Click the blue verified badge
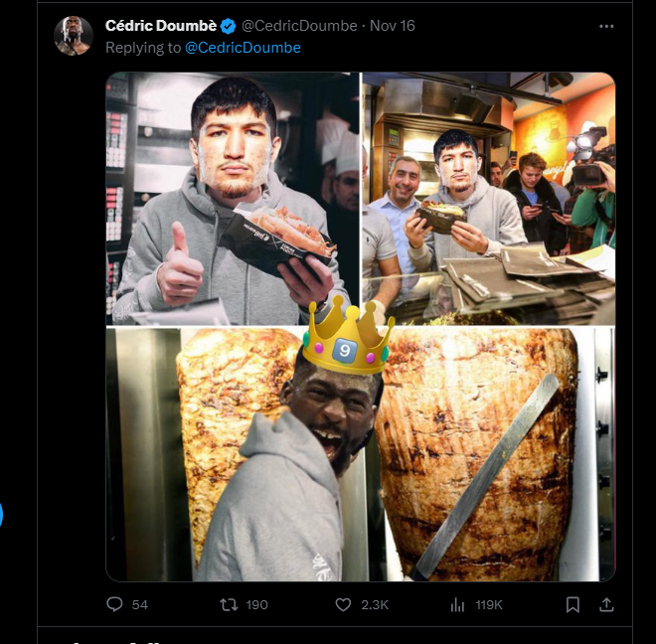 click(229, 26)
